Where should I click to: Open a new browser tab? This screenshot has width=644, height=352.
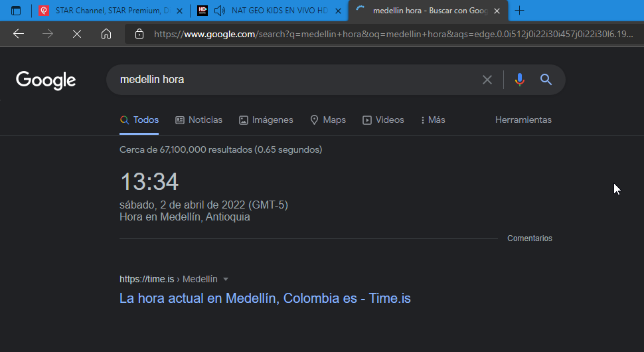pyautogui.click(x=520, y=11)
